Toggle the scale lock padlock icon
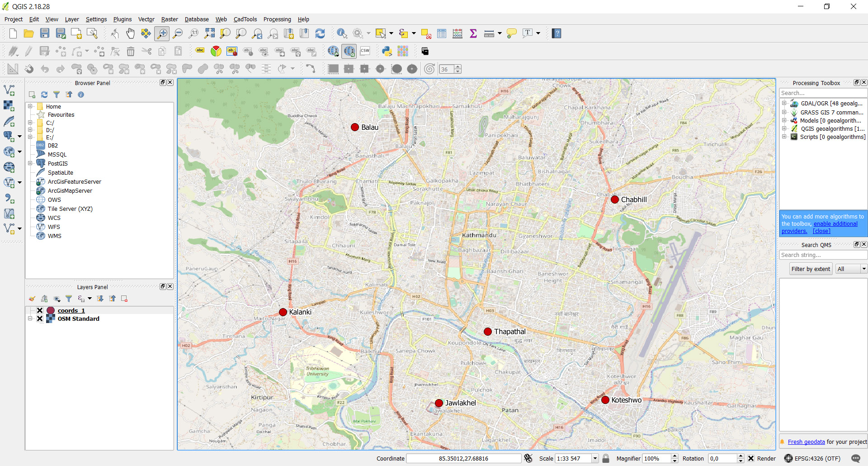Viewport: 868px width, 466px height. (x=606, y=458)
